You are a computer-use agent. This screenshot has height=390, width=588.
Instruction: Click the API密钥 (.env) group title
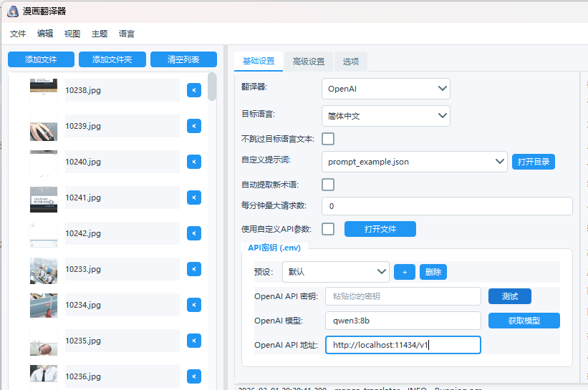click(x=274, y=248)
